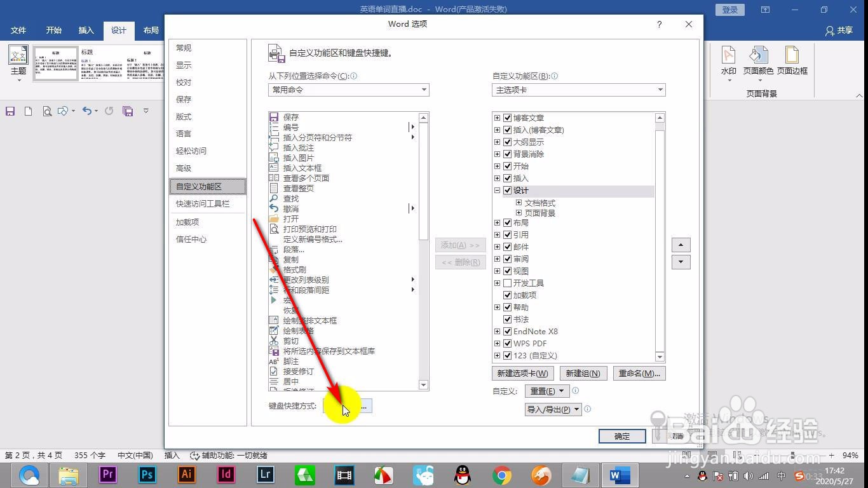Image resolution: width=868 pixels, height=488 pixels.
Task: Move selected tab down with arrow button
Action: 681,261
